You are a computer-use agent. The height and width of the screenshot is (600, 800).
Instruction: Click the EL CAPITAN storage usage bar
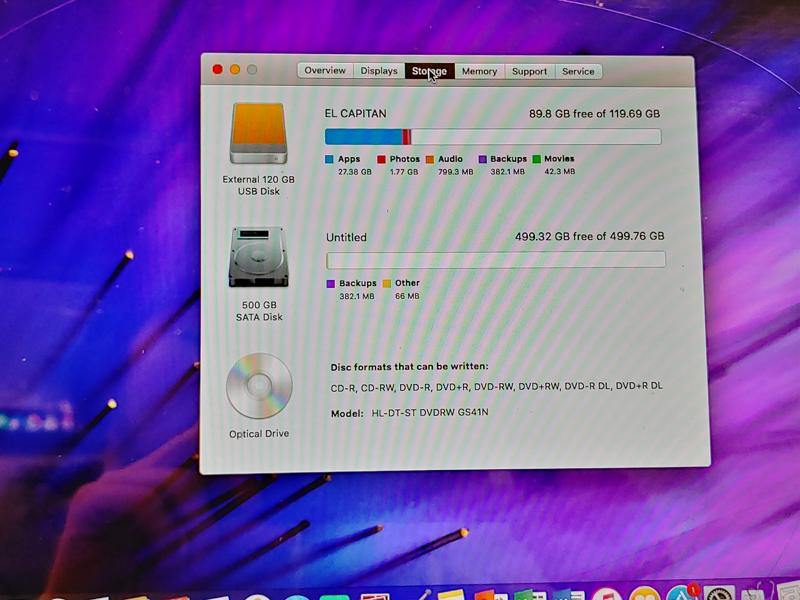tap(493, 137)
